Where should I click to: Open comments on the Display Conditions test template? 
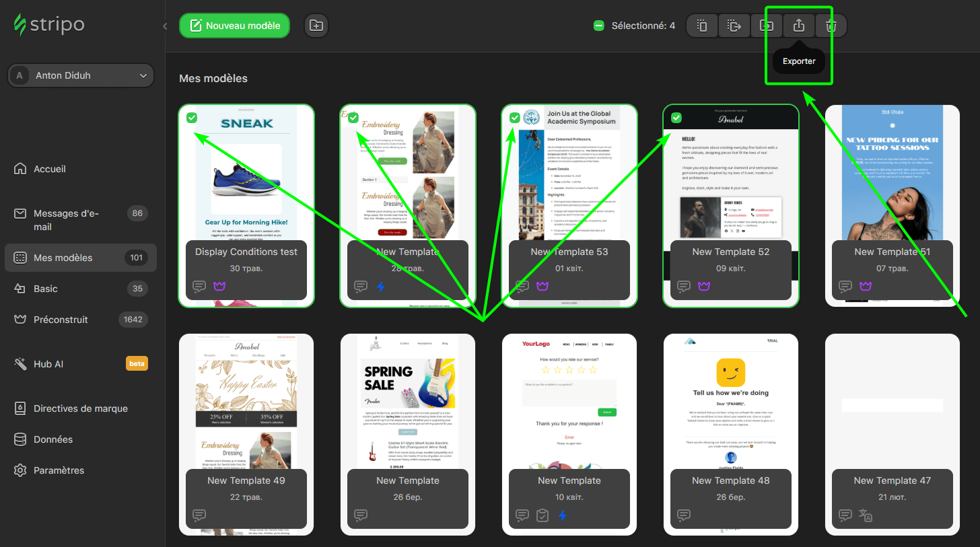coord(199,287)
